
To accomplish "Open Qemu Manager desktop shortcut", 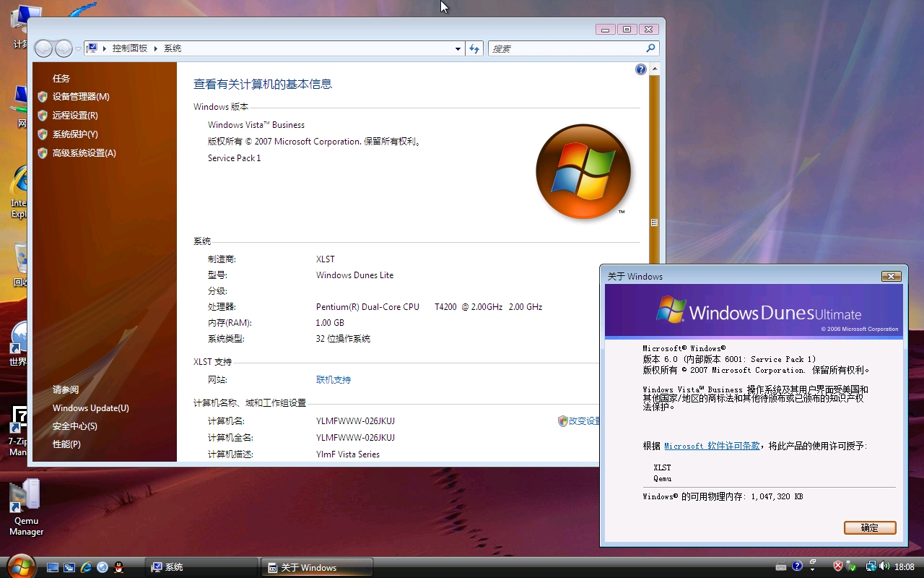I will pos(26,507).
